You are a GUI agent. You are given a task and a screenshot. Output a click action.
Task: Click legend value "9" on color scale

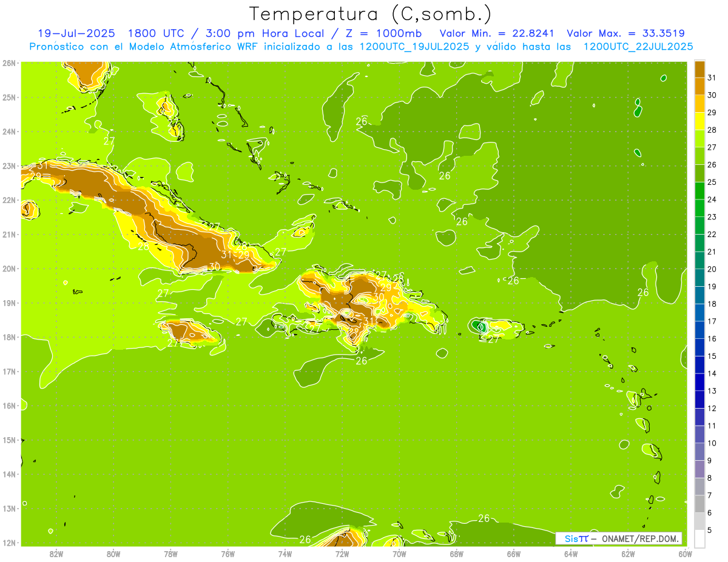coord(710,460)
